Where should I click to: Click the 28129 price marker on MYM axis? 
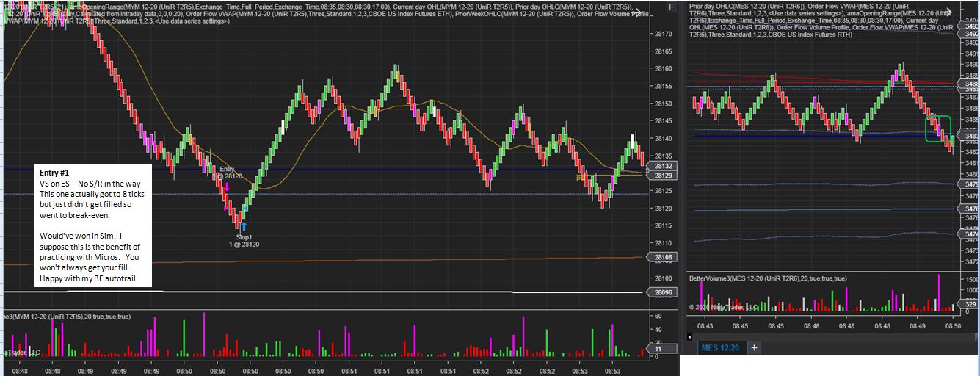tap(664, 176)
